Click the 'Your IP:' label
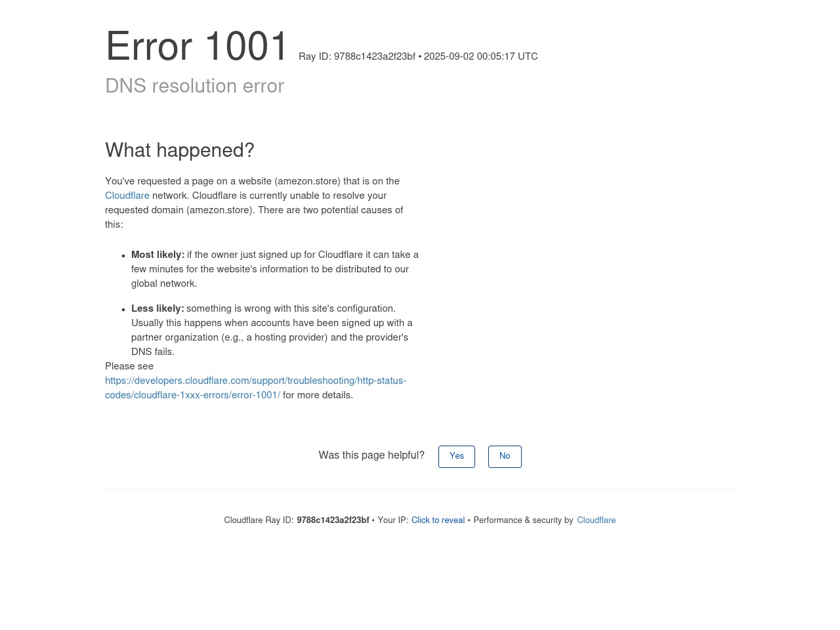This screenshot has height=630, width=840. (393, 520)
